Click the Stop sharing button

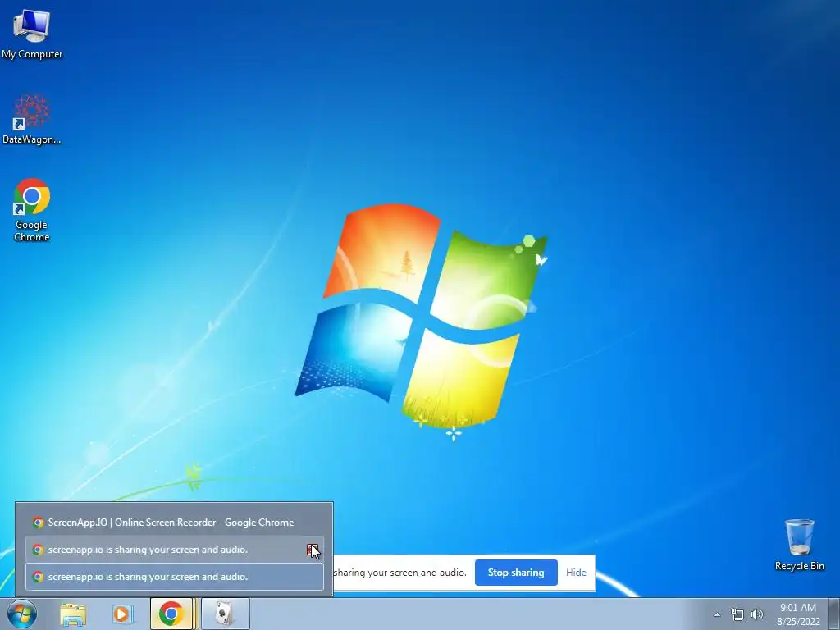pos(516,573)
